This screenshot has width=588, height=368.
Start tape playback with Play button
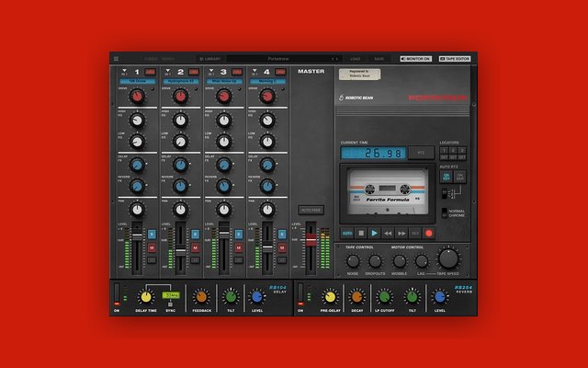pyautogui.click(x=374, y=233)
